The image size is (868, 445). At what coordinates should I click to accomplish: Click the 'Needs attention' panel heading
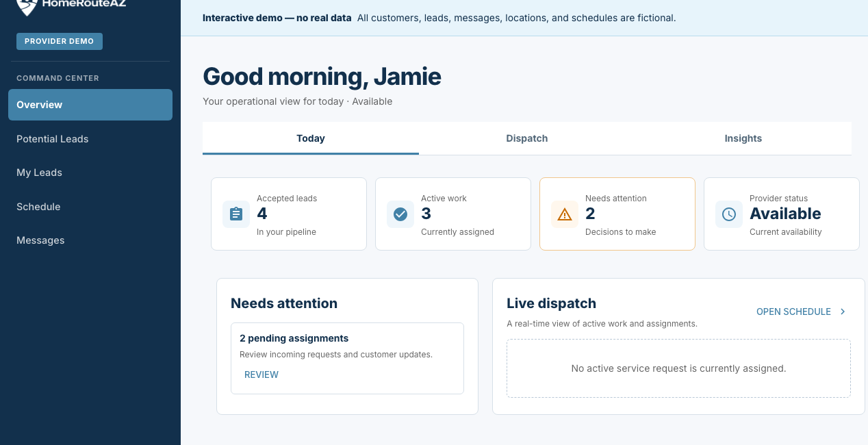tap(284, 303)
